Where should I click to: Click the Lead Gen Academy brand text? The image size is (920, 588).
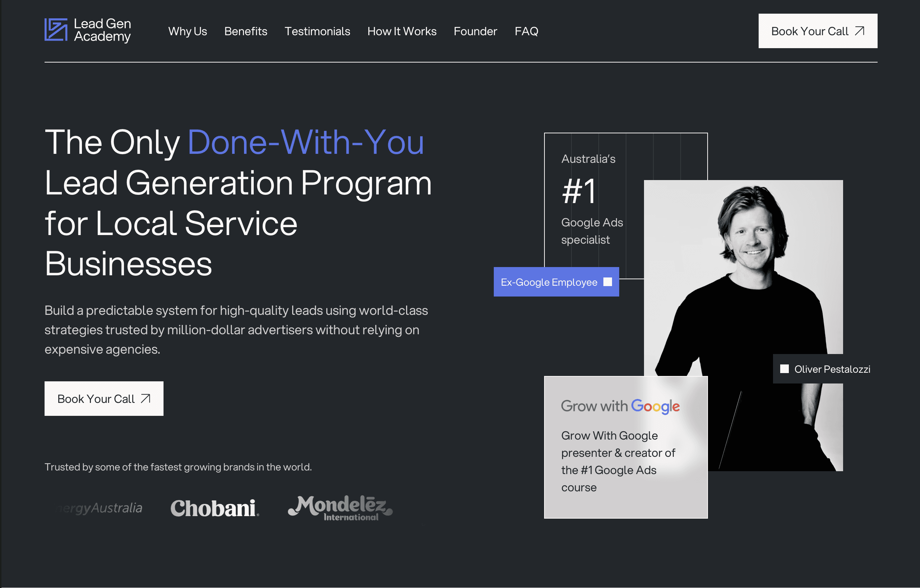102,30
